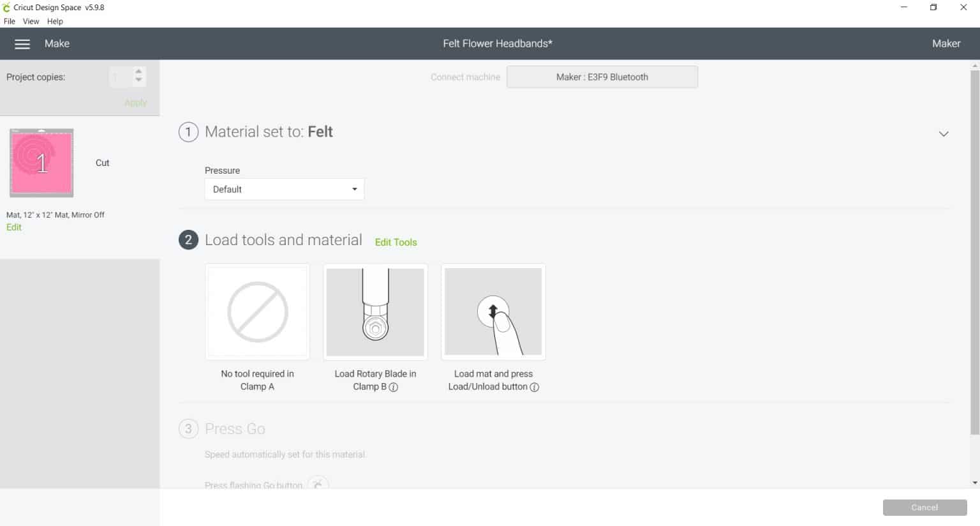Open the hamburger menu next to Make
This screenshot has width=980, height=526.
click(x=22, y=44)
